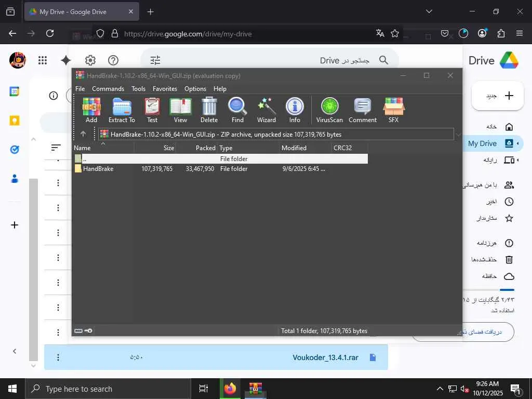This screenshot has height=399, width=532.
Task: Click Extract To in WinRAR toolbar
Action: point(122,110)
